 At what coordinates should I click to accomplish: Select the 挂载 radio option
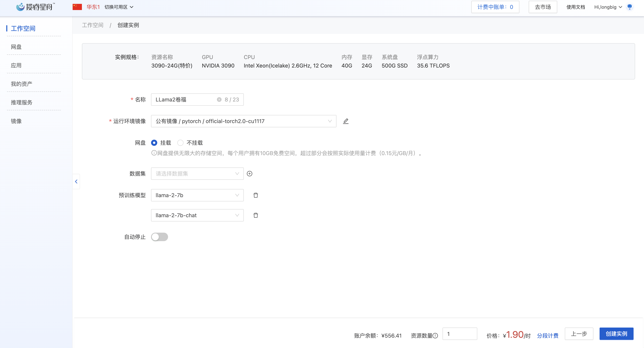[x=154, y=143]
